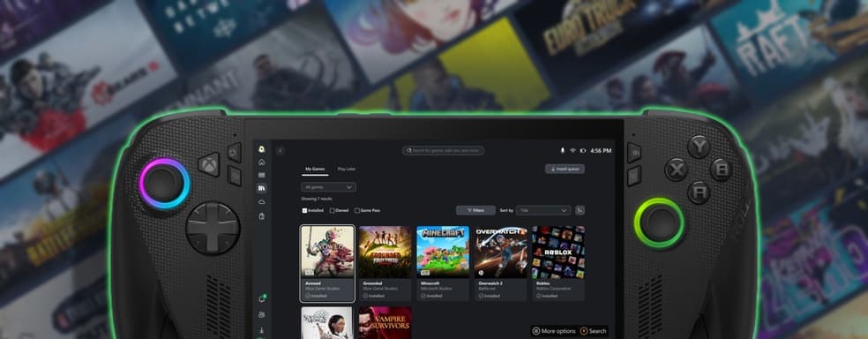Open downloads icon at sidebar bottom
This screenshot has height=339, width=868.
[261, 330]
